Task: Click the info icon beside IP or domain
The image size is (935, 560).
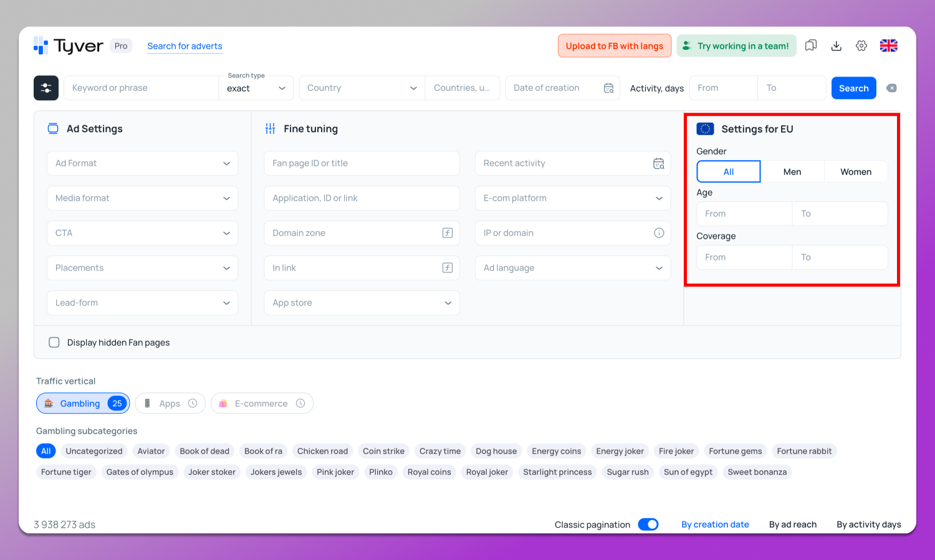Action: tap(659, 233)
